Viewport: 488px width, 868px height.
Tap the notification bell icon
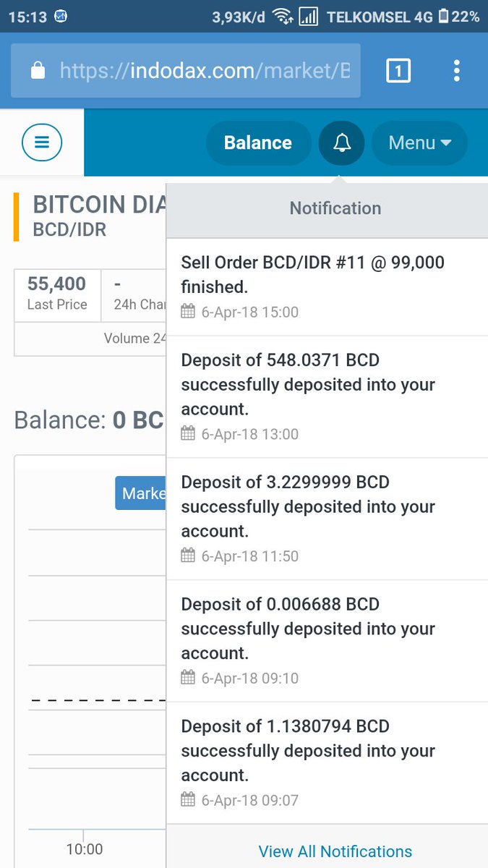coord(342,142)
